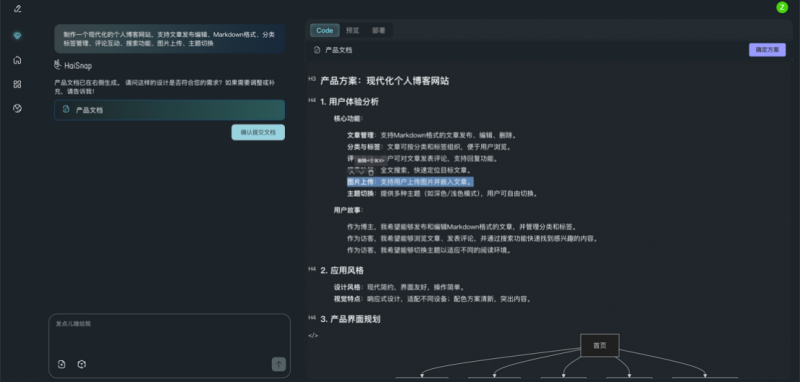This screenshot has height=382, width=800.
Task: Open the four-squares apps icon in sidebar
Action: point(17,85)
